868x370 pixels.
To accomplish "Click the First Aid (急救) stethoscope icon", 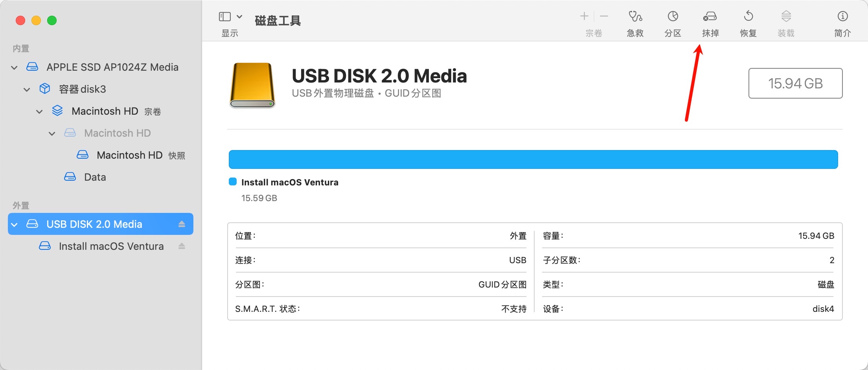I will pyautogui.click(x=635, y=16).
